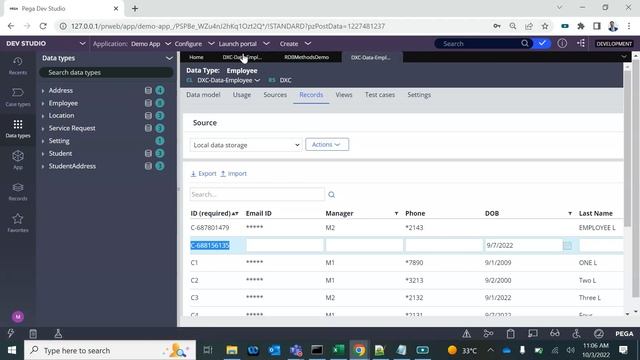This screenshot has width=640, height=360.
Task: Click the blue checkmark button in header
Action: (x=542, y=43)
